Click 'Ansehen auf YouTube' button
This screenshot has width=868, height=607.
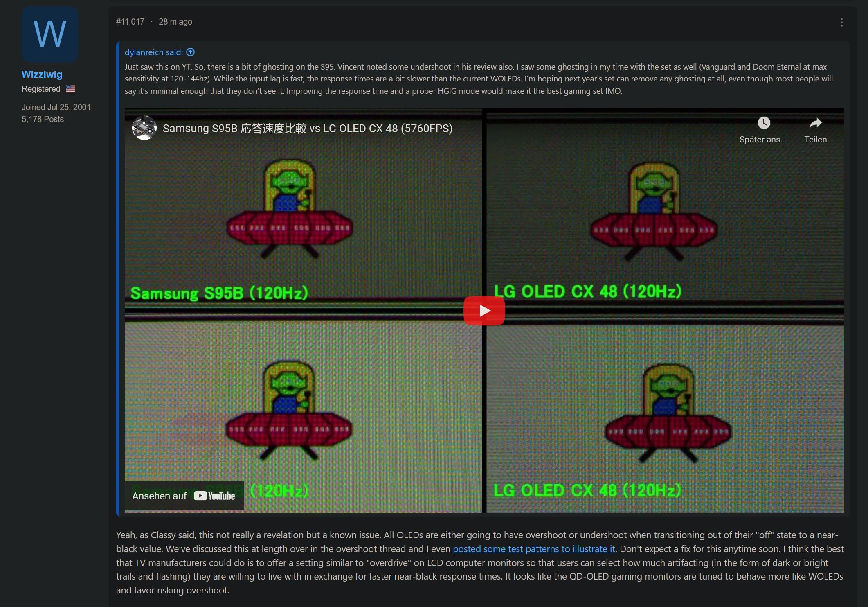tap(184, 496)
